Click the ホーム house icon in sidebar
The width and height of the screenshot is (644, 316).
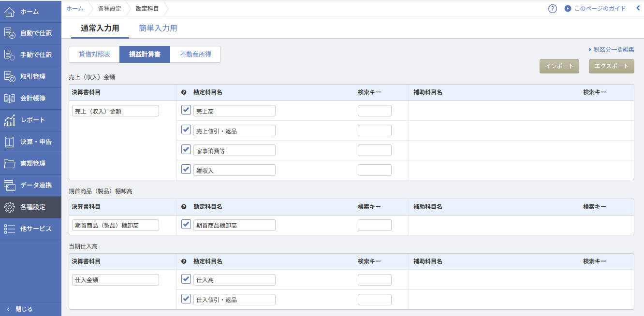10,12
